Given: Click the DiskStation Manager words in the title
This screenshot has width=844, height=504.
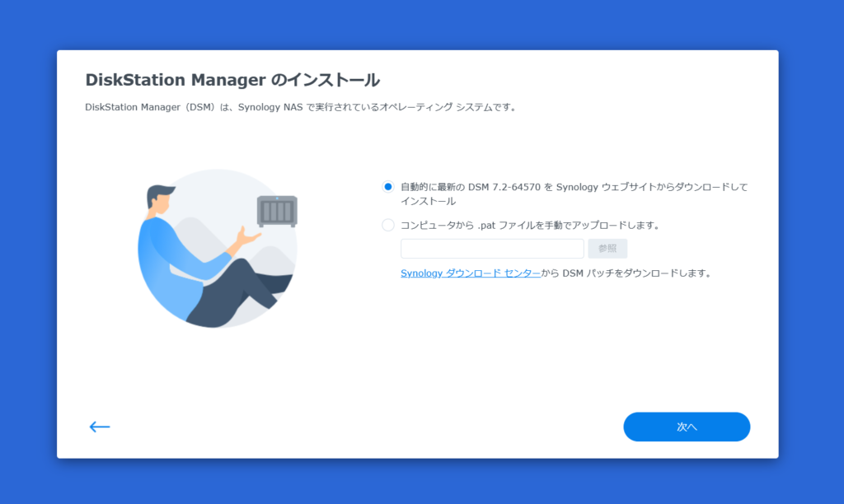Looking at the screenshot, I should (176, 80).
